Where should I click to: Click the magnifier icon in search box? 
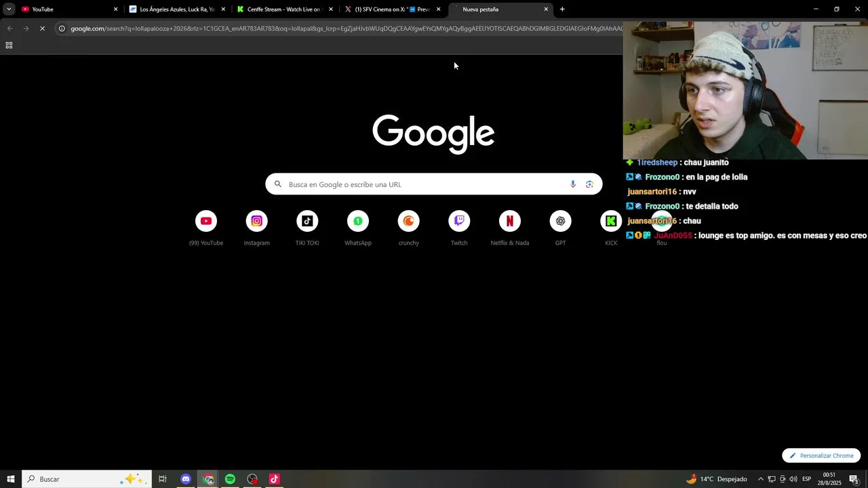(278, 184)
